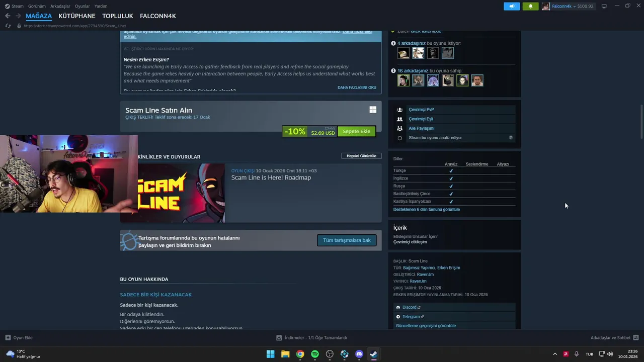Click the first friend avatar owning this game
The height and width of the screenshot is (362, 644).
(x=404, y=80)
